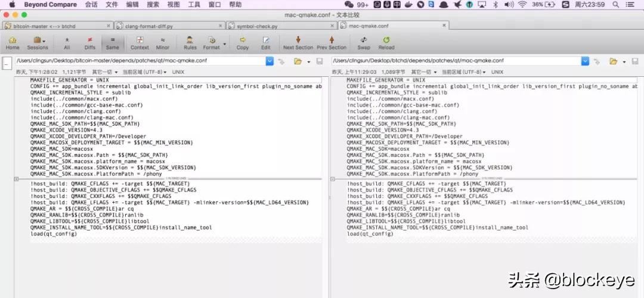Open Wi-Fi status menu
Viewport: 644px width, 298px height.
point(522,5)
